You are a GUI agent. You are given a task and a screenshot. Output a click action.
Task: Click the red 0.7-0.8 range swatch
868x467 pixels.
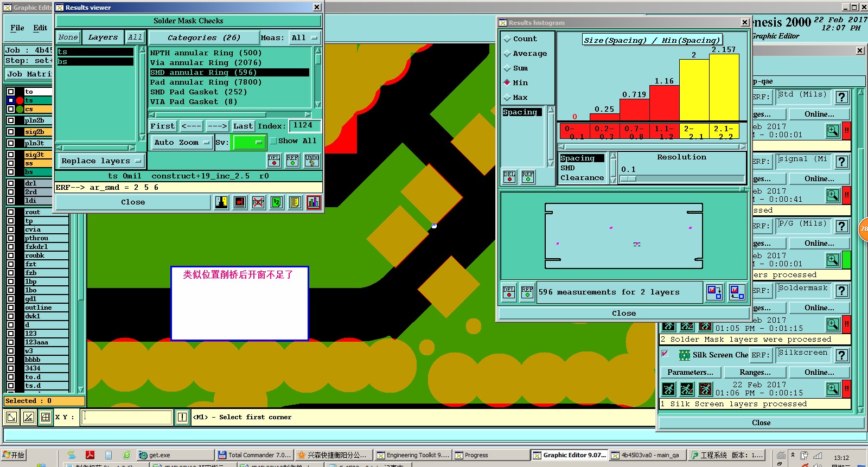[634, 132]
